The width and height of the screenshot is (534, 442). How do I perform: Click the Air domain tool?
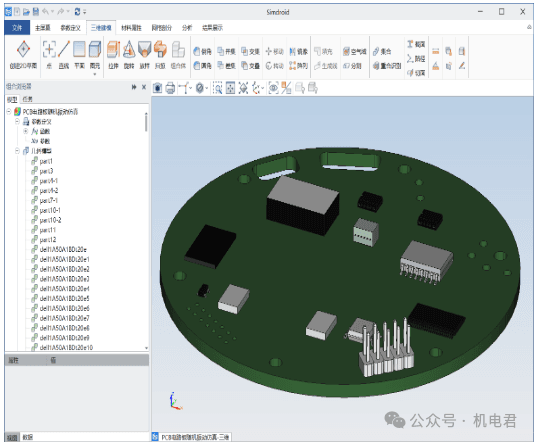click(x=355, y=51)
